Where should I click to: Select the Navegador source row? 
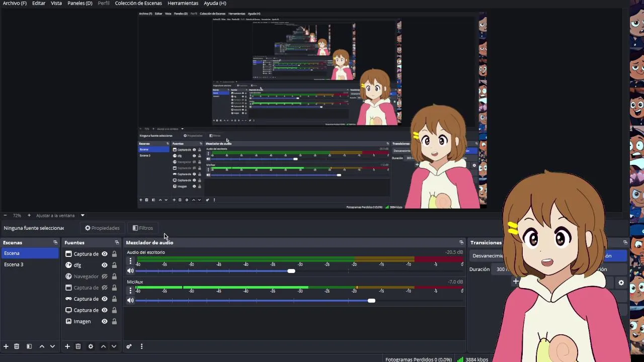(x=91, y=277)
